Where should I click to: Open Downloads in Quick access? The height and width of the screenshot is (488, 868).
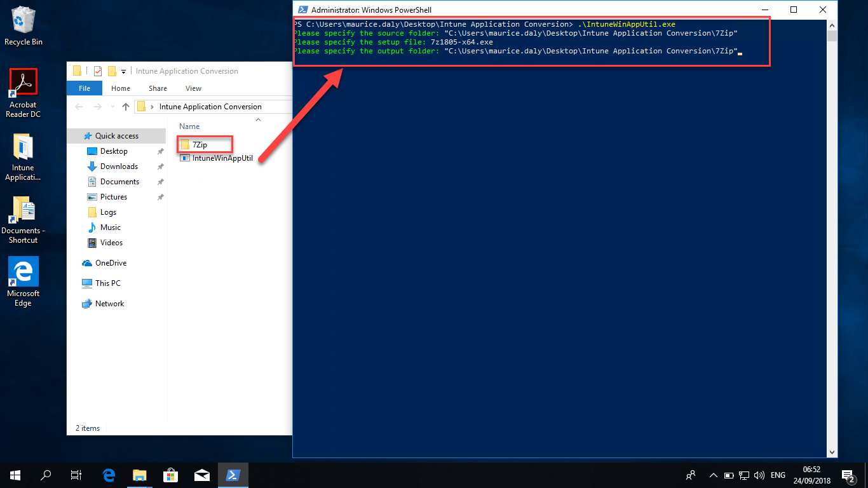[x=119, y=166]
